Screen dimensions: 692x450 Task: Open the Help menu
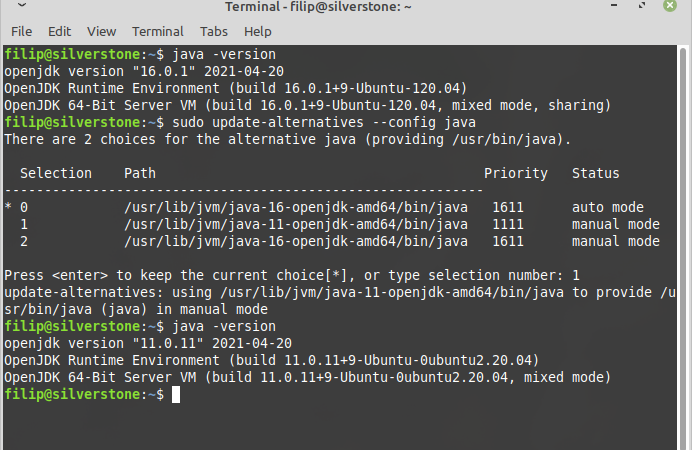(x=257, y=32)
